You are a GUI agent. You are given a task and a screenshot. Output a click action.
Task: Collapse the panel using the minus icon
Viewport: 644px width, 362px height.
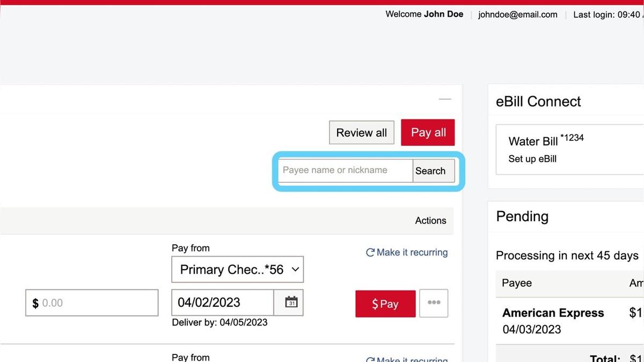point(445,99)
